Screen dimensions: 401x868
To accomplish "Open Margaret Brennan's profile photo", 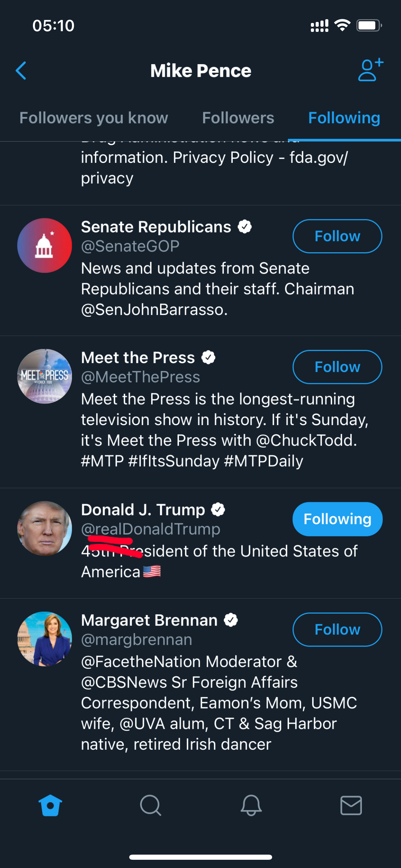I will pos(45,639).
